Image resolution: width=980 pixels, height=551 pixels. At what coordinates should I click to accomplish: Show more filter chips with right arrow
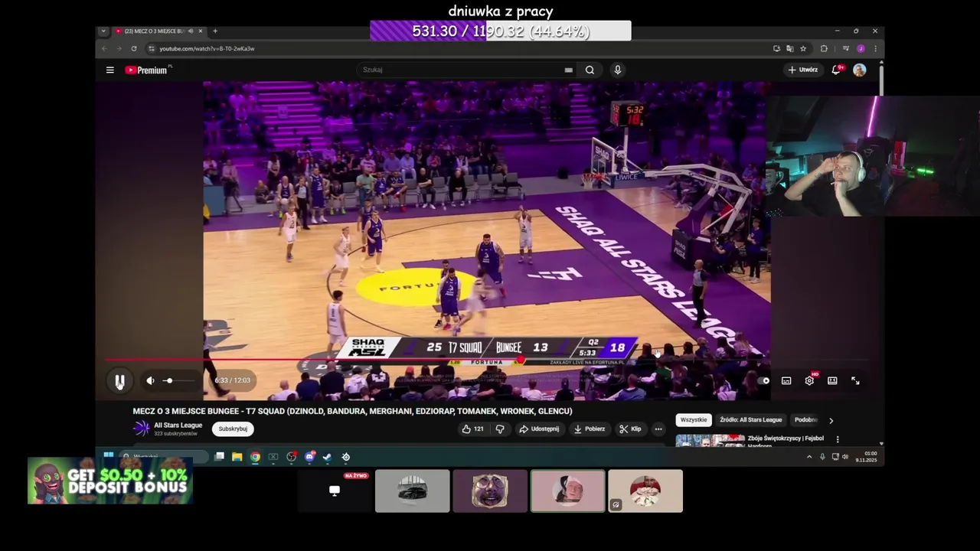click(831, 420)
